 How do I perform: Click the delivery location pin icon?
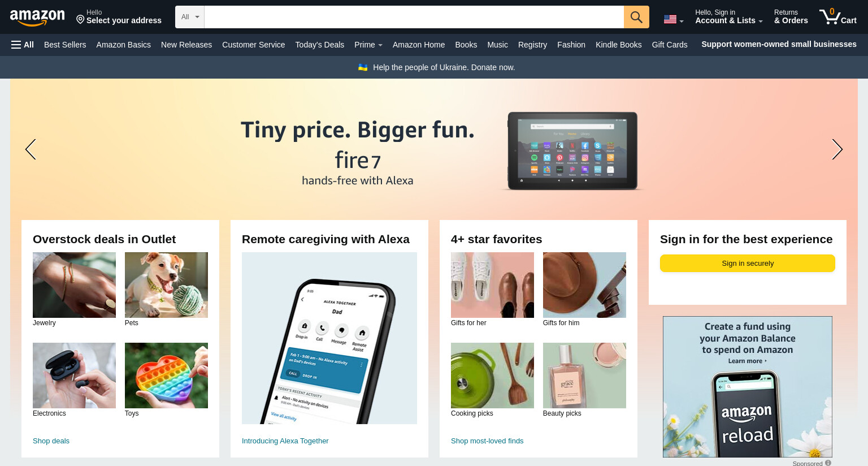point(80,20)
